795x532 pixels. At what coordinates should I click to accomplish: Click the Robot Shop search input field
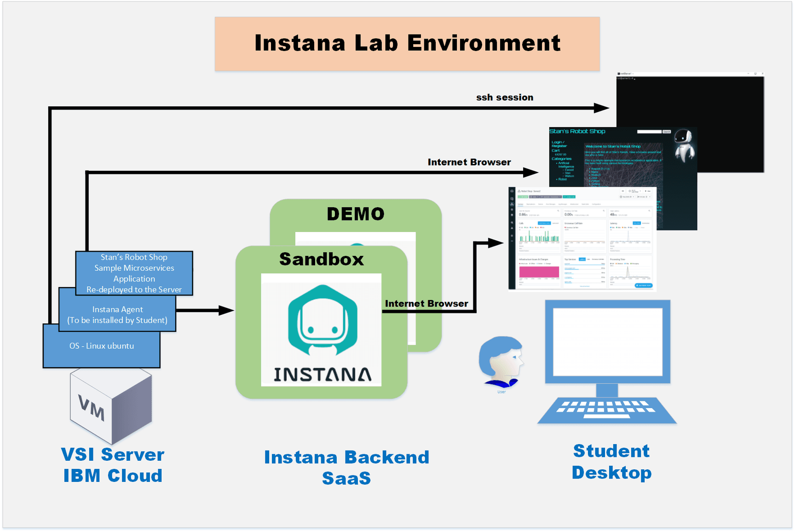tap(649, 132)
